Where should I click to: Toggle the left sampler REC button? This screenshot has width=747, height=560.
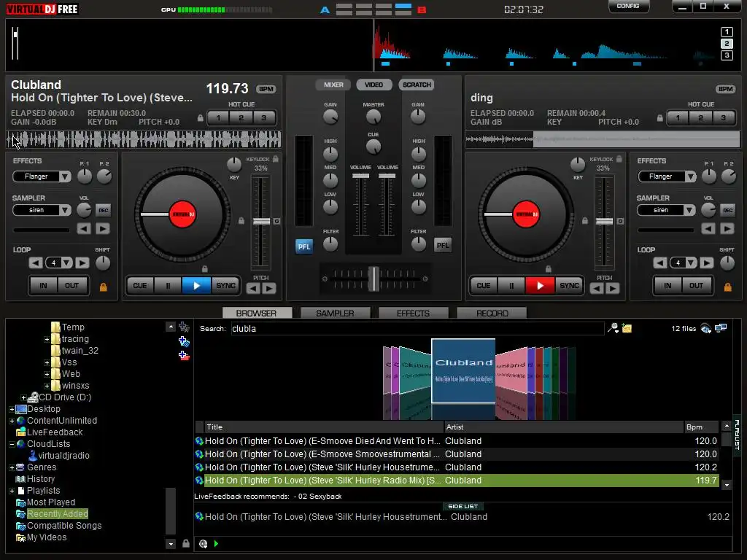tap(104, 210)
